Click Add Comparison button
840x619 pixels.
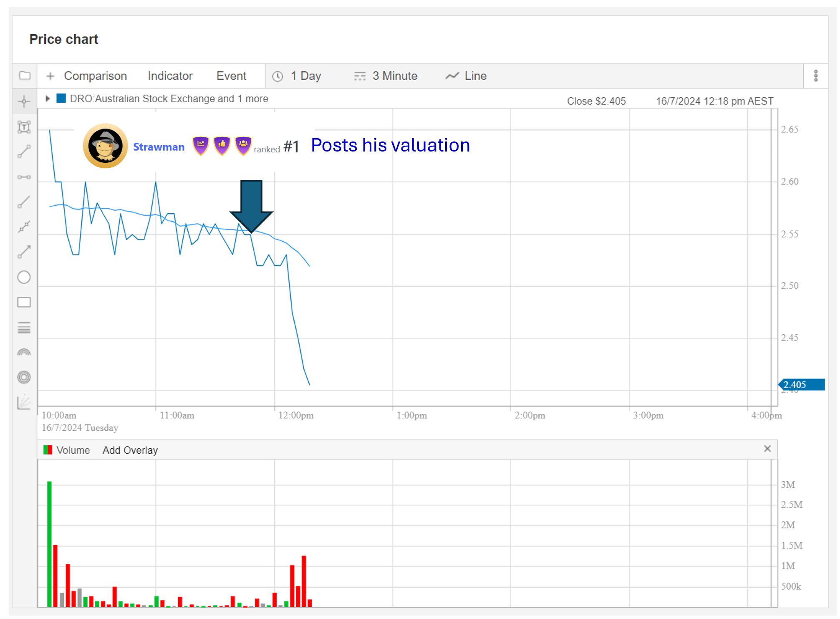coord(87,76)
